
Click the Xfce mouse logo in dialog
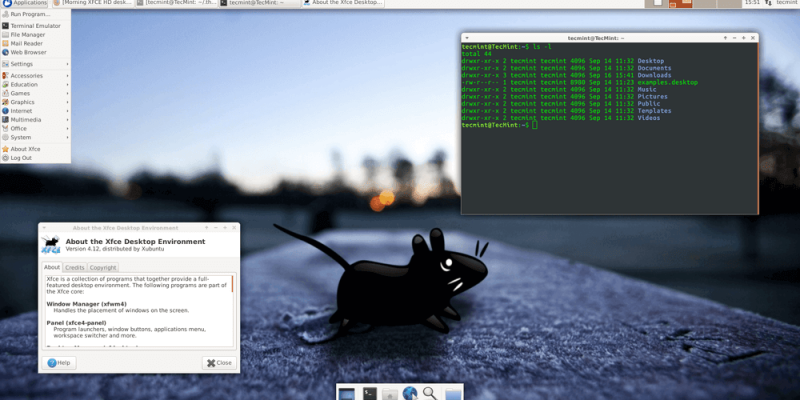[x=51, y=245]
